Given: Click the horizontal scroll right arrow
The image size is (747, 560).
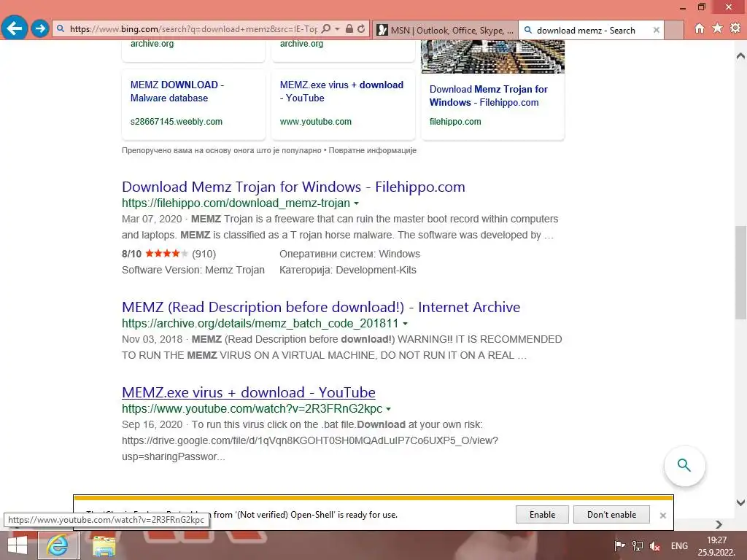Looking at the screenshot, I should [719, 524].
